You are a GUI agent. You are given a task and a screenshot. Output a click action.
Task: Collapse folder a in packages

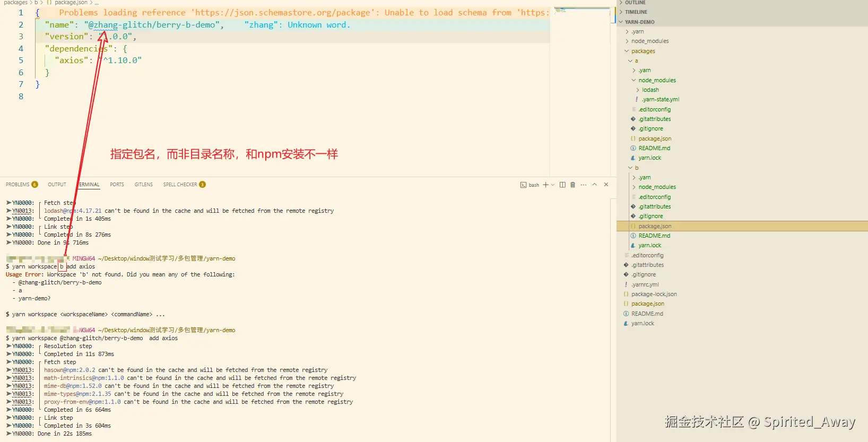point(636,61)
